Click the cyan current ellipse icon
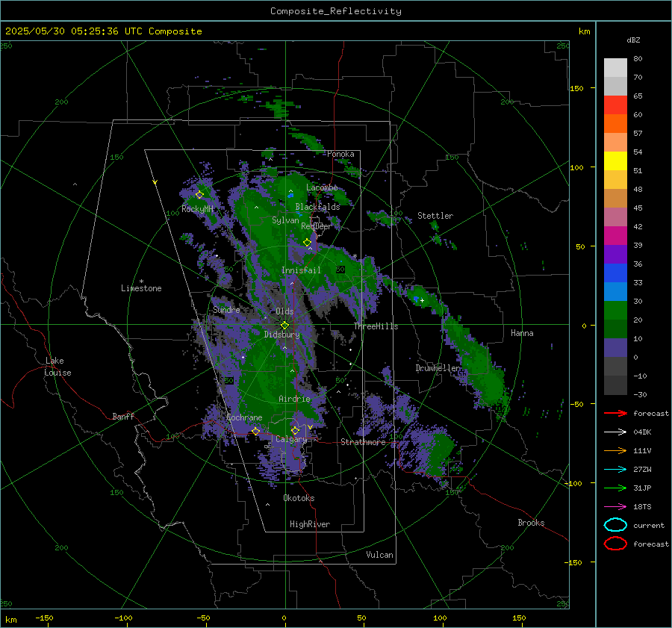672x628 pixels. pyautogui.click(x=615, y=525)
